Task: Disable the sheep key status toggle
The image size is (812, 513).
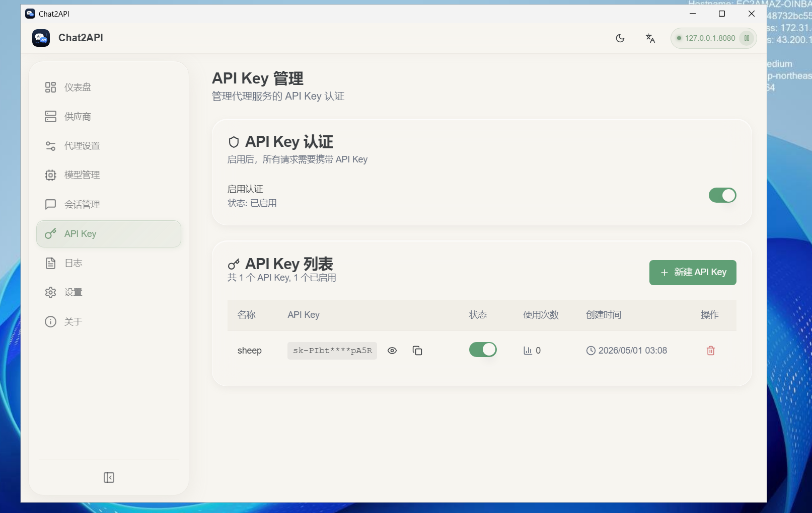Action: 483,350
